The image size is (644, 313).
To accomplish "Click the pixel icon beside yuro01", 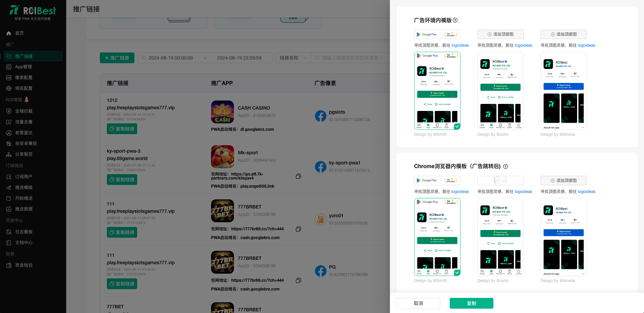I will pyautogui.click(x=321, y=220).
